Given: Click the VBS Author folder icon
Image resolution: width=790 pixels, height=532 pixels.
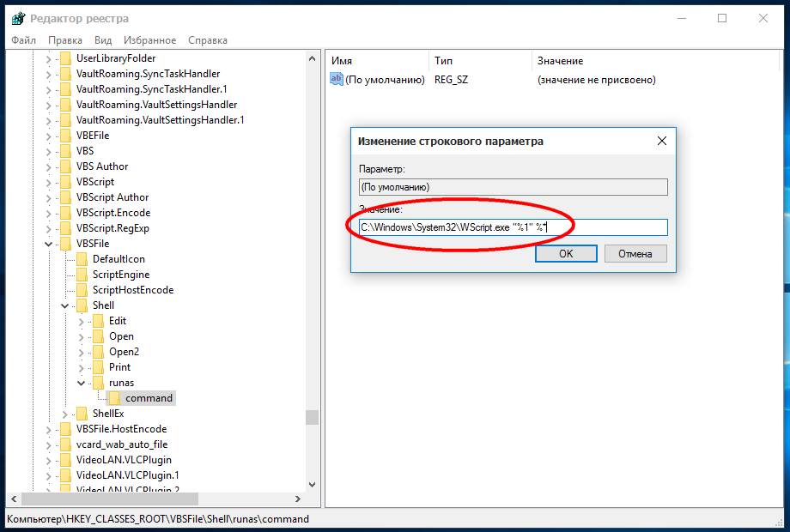Looking at the screenshot, I should click(x=65, y=166).
